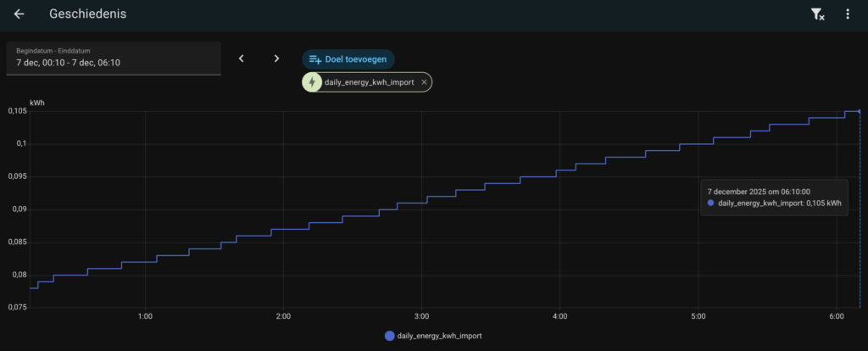This screenshot has height=351, width=868.
Task: Click the 3:00 label on the time axis
Action: tap(421, 316)
